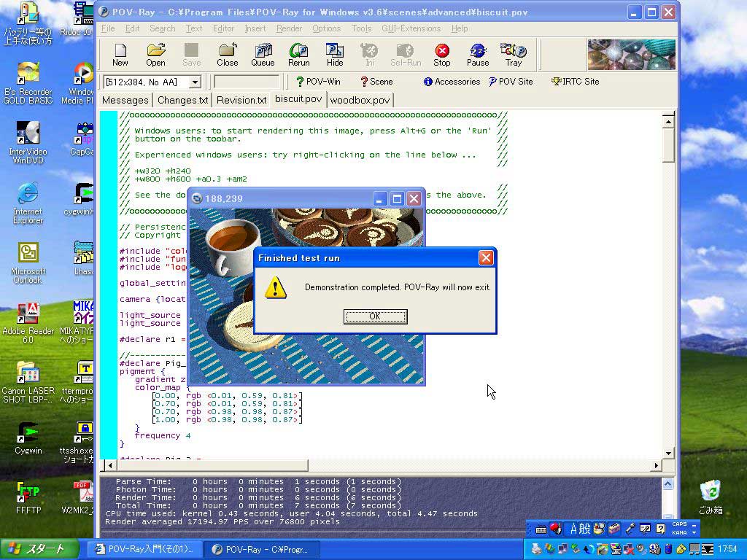
Task: Open Canon LASER SHOT LBP desktop shortcut
Action: [28, 382]
